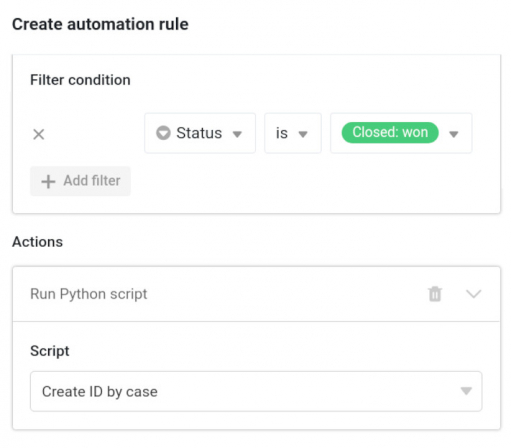
Task: Open the Status column dropdown
Action: click(x=200, y=133)
